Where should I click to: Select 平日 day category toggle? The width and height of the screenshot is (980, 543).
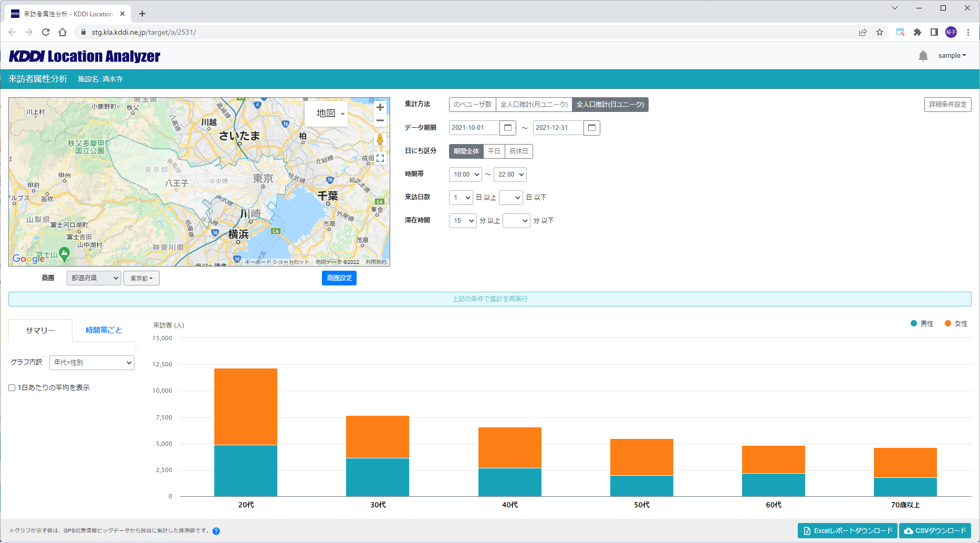coord(494,151)
